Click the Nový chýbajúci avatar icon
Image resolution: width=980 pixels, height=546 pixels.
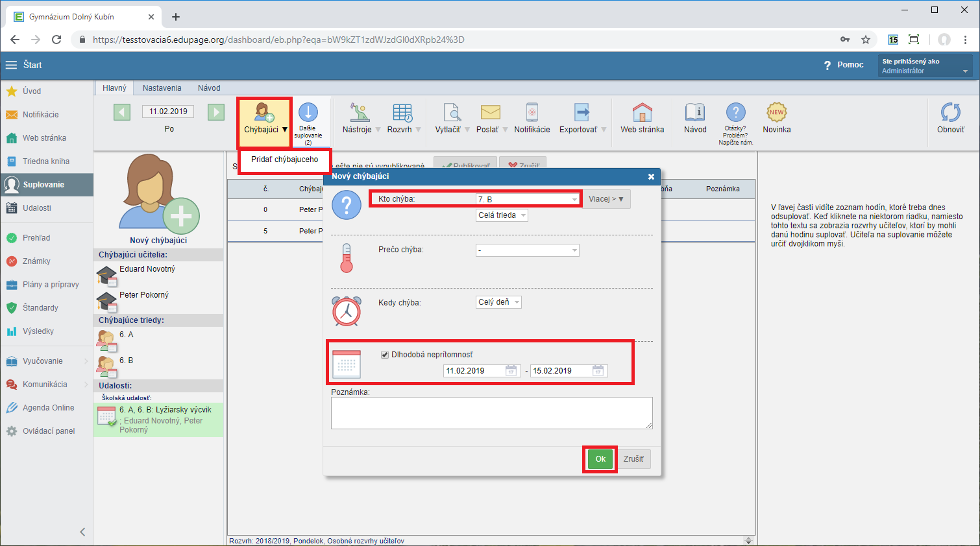coord(159,195)
